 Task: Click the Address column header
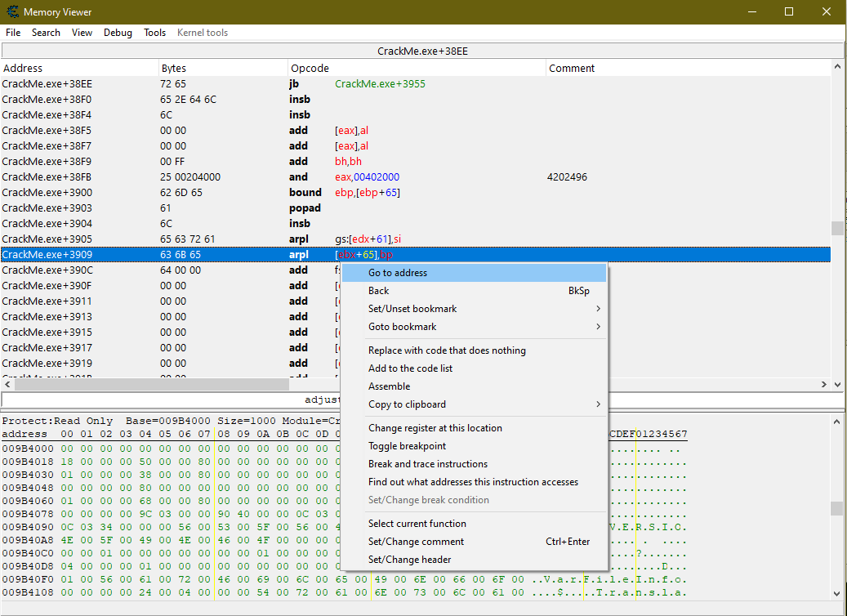point(79,68)
